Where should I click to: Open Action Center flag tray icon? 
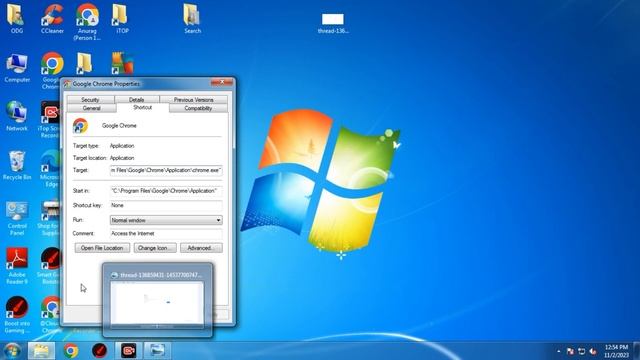click(570, 351)
